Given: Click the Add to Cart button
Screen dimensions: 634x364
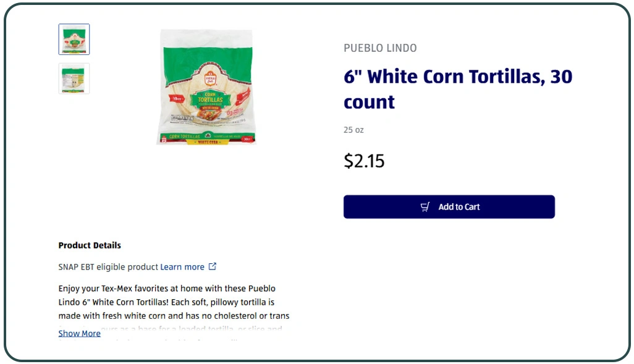Looking at the screenshot, I should point(449,207).
